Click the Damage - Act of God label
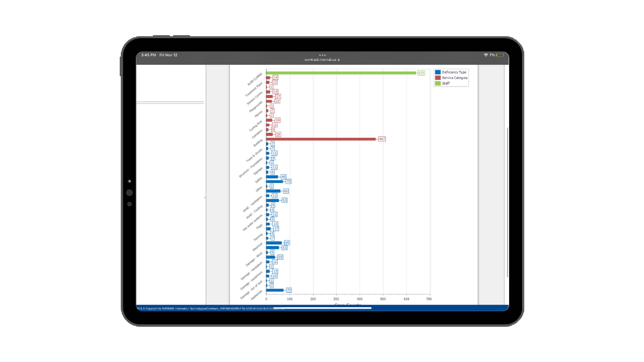 point(252,290)
